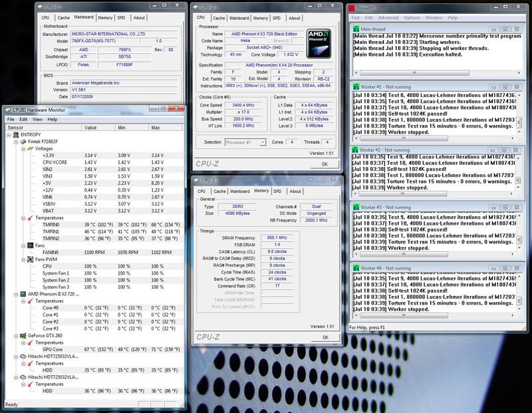
Task: Select Memory tab in CPU-Z mainboard window
Action: point(105,18)
